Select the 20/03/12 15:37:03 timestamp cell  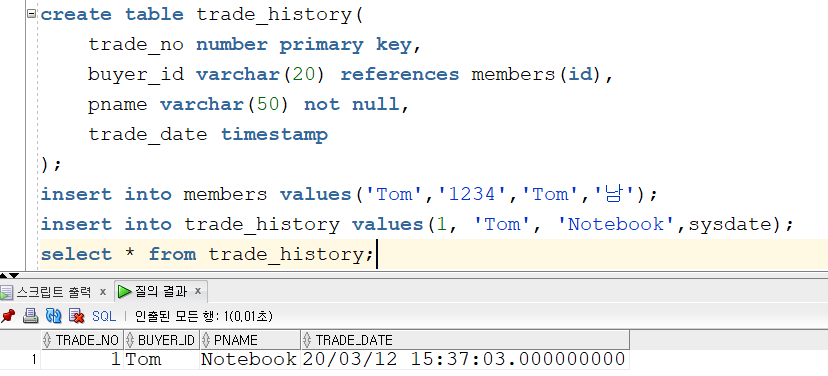465,360
